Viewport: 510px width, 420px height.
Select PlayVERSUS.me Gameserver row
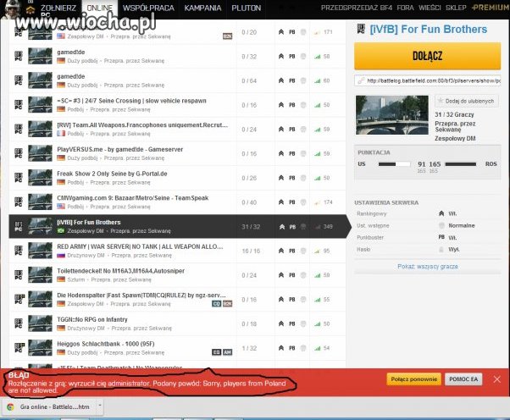click(x=177, y=153)
